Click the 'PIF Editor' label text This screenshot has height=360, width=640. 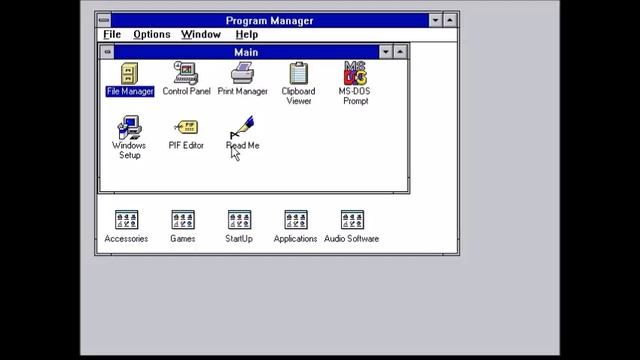click(186, 146)
